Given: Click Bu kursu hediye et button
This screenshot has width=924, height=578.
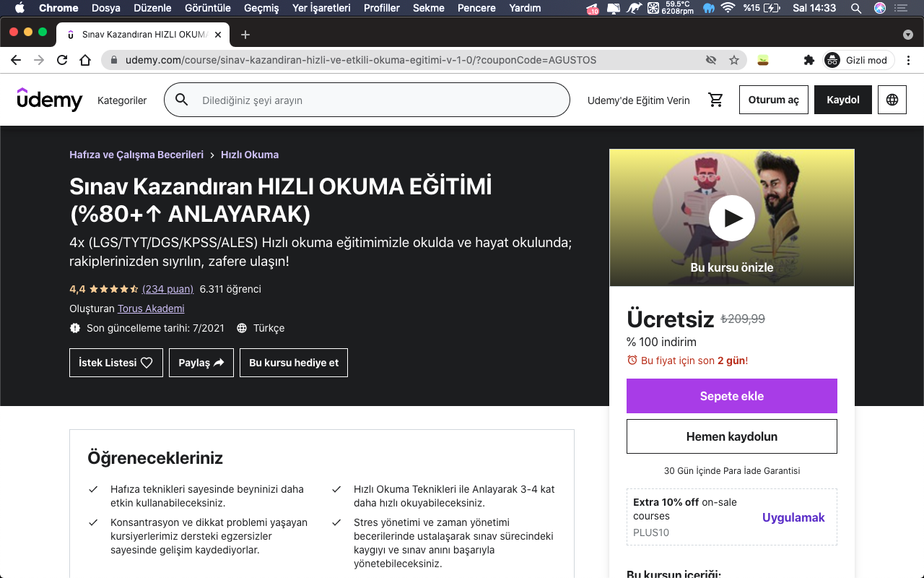Looking at the screenshot, I should tap(294, 363).
